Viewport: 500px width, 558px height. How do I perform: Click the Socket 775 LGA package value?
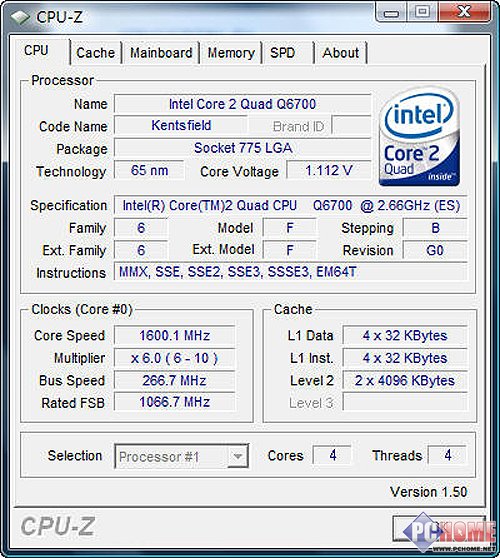(x=242, y=148)
